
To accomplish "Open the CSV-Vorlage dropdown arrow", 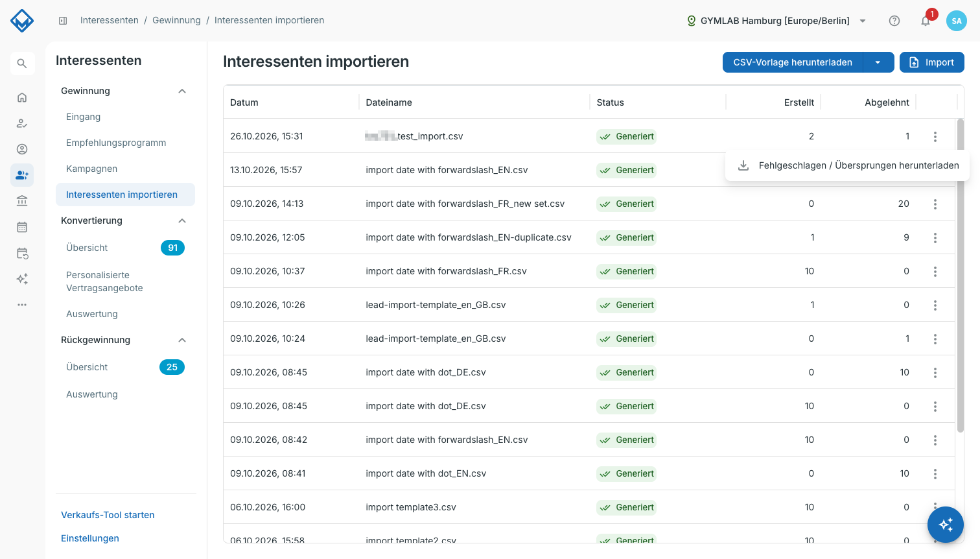I will pyautogui.click(x=878, y=62).
